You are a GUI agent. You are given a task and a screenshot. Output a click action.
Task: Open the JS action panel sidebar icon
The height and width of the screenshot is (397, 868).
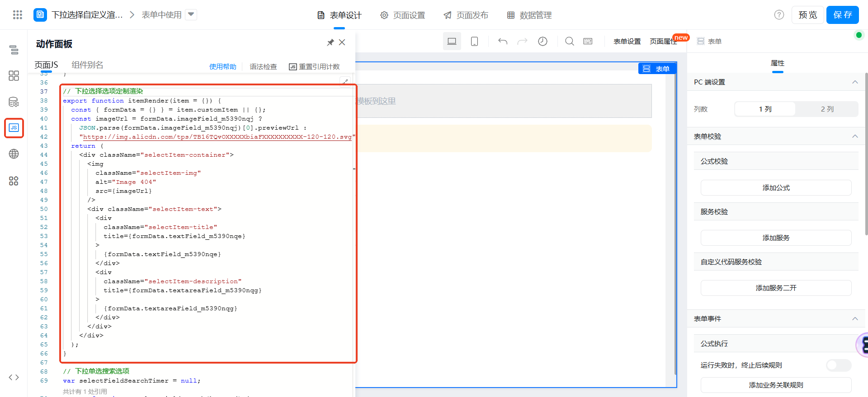point(14,128)
